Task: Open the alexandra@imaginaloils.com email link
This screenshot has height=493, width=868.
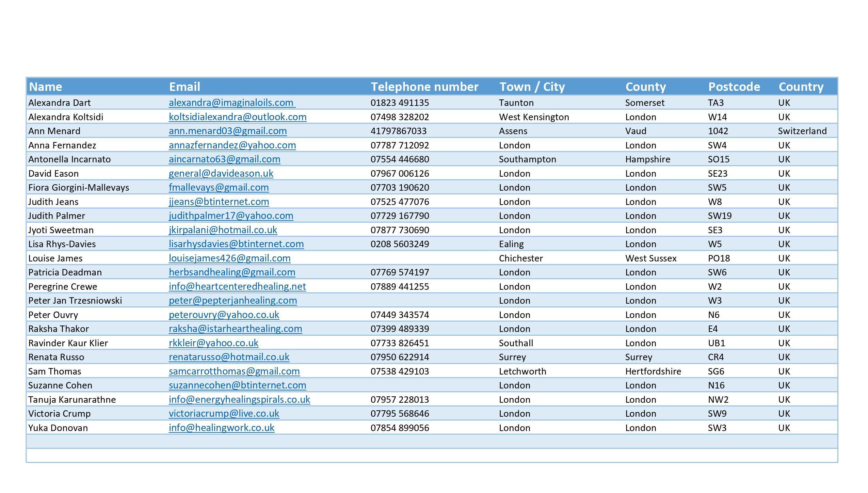Action: (232, 102)
